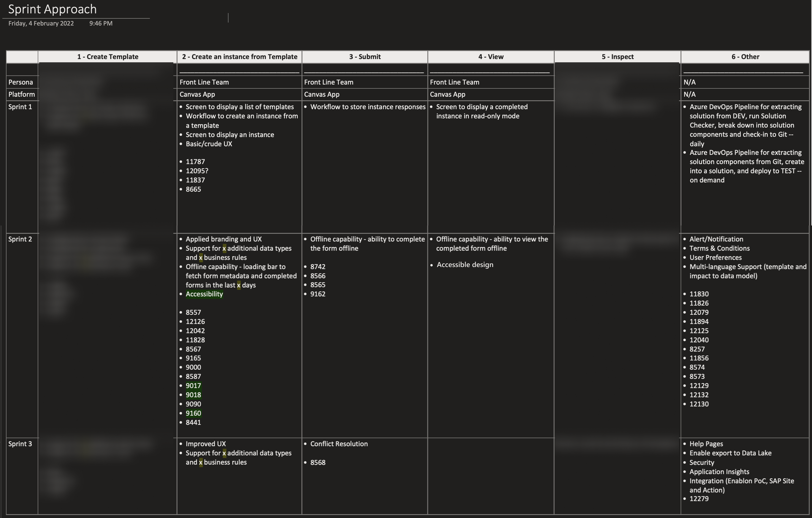Click the highlighted 'Accessibility' text
The height and width of the screenshot is (518, 812).
tap(204, 294)
